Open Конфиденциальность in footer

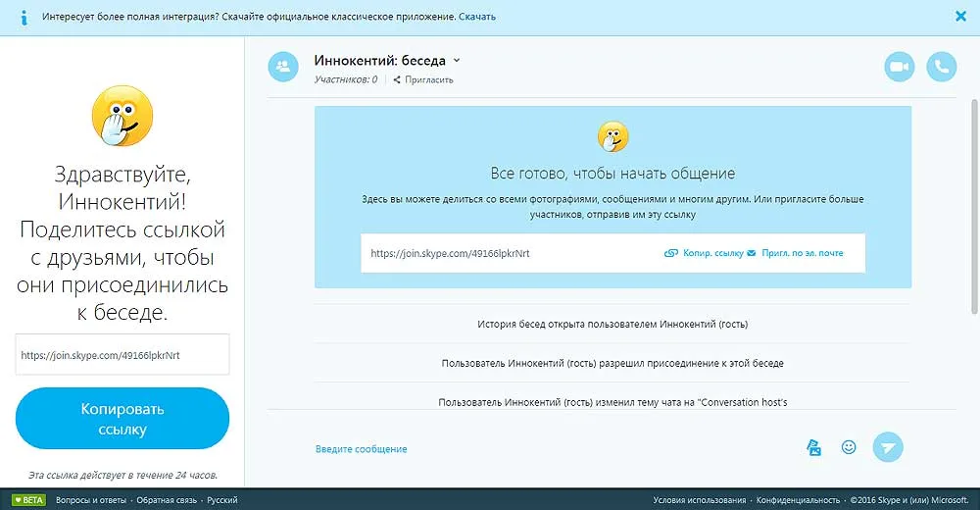coord(798,500)
